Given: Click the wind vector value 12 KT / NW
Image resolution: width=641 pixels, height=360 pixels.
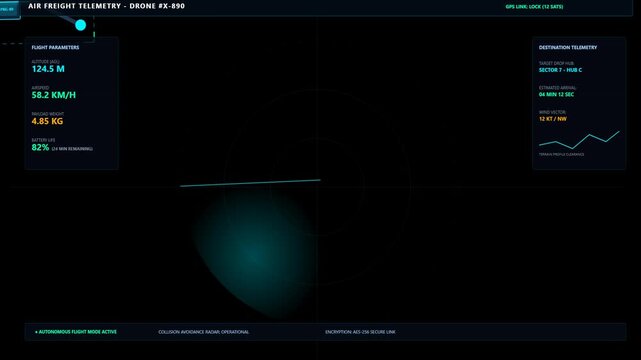Looking at the screenshot, I should pyautogui.click(x=552, y=119).
